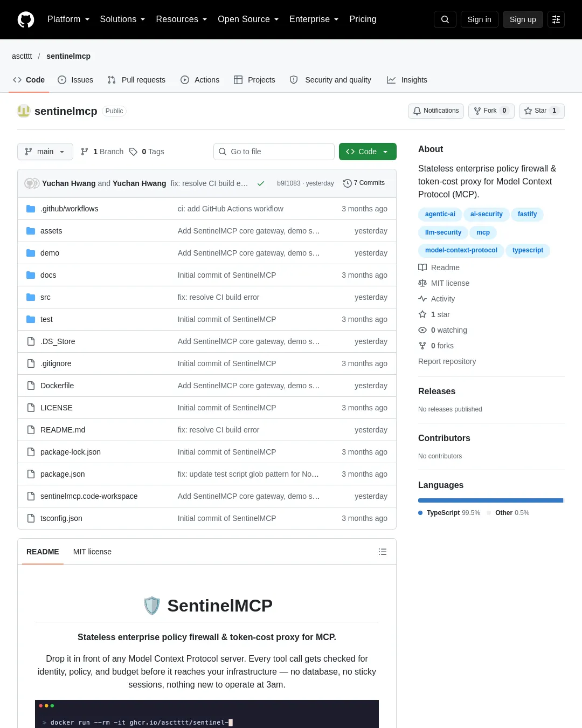Open the Insights tab
The height and width of the screenshot is (728, 582).
[407, 80]
